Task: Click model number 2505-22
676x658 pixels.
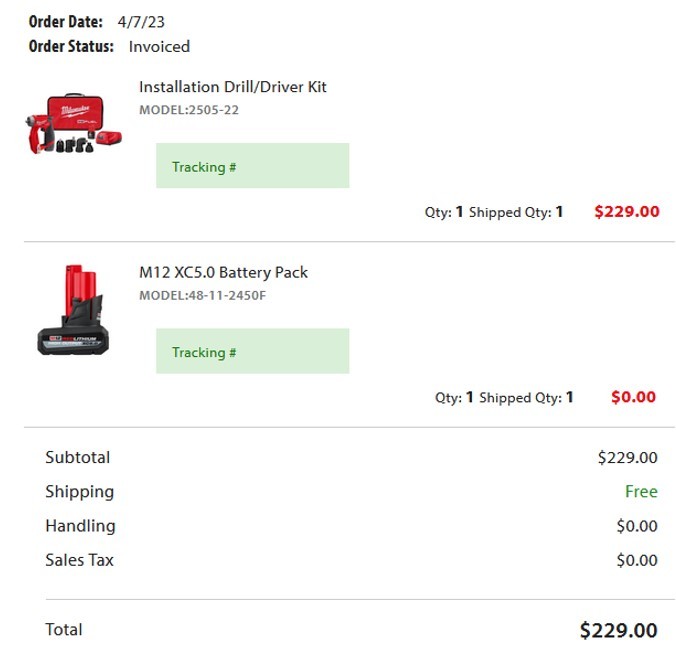Action: click(188, 110)
